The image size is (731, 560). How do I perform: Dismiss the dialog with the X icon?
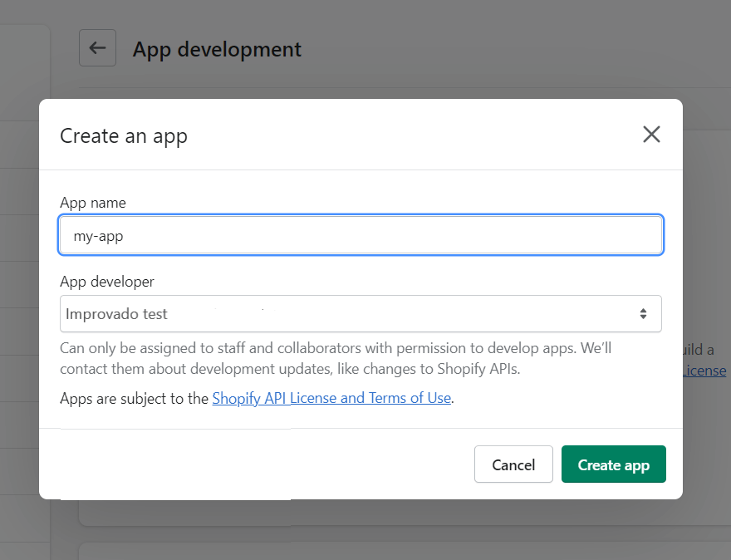point(651,134)
